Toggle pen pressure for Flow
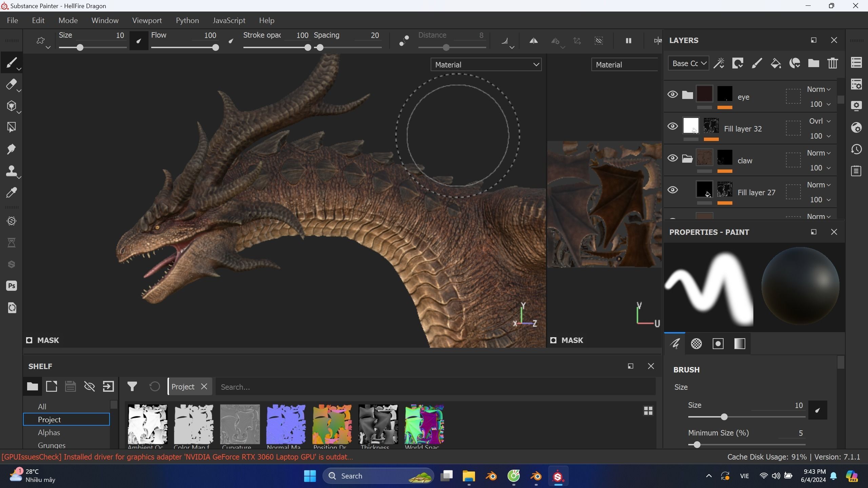This screenshot has height=488, width=868. click(x=231, y=41)
